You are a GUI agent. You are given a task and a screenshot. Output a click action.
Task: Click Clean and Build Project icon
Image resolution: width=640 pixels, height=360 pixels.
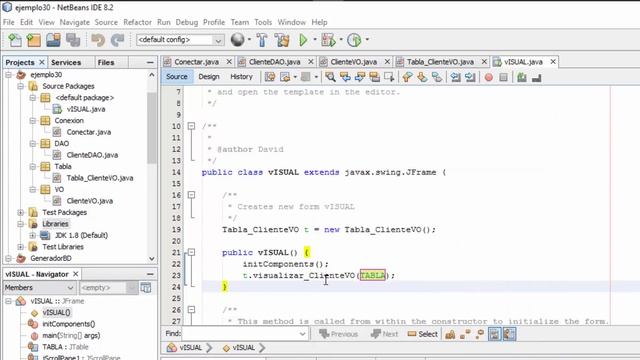click(282, 40)
